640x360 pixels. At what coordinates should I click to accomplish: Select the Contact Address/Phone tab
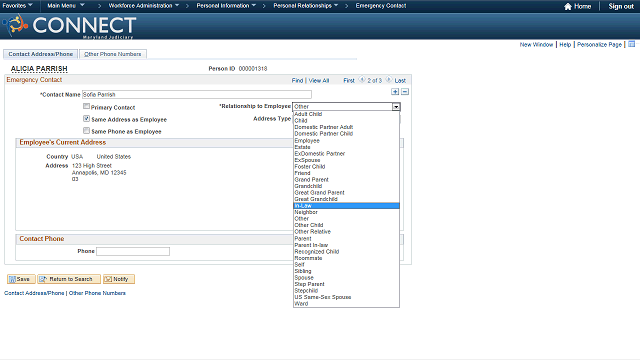click(x=40, y=54)
